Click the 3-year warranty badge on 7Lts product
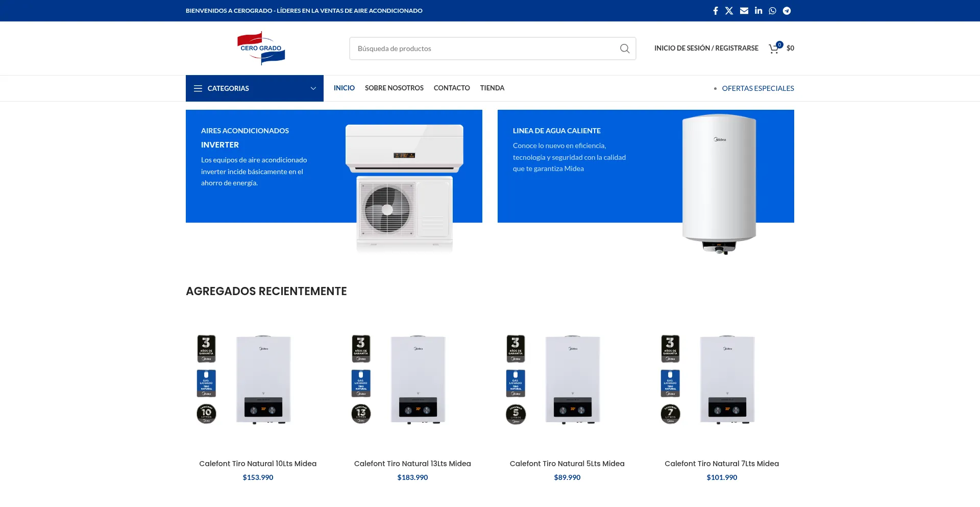980x507 pixels. click(670, 349)
